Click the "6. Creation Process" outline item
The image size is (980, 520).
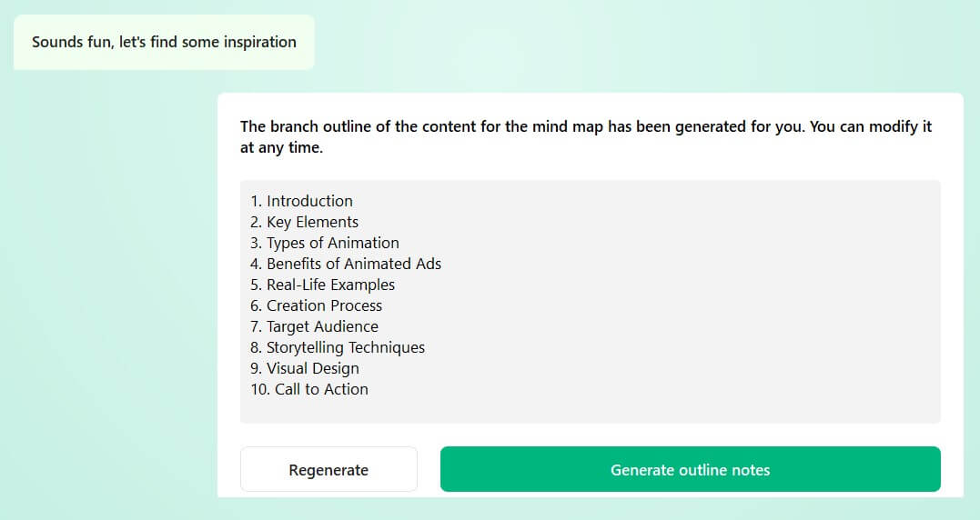coord(316,305)
